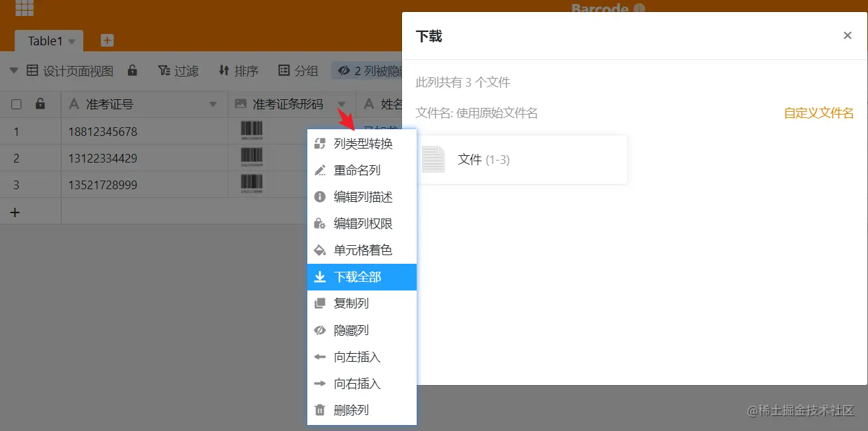Click the lock icon next to 设计页面视图
The height and width of the screenshot is (431, 868).
coord(131,71)
